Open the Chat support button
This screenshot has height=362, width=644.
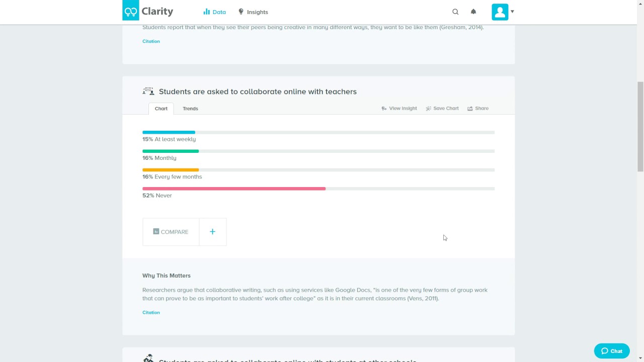[612, 351]
